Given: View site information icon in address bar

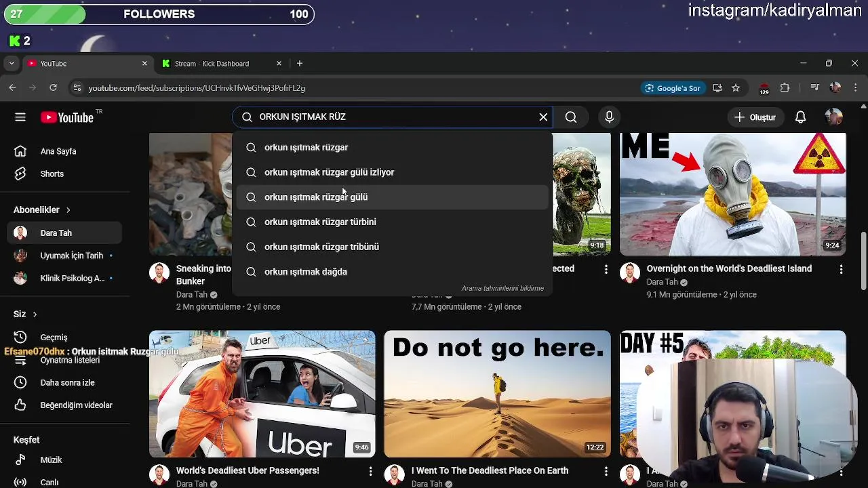Looking at the screenshot, I should [x=77, y=87].
